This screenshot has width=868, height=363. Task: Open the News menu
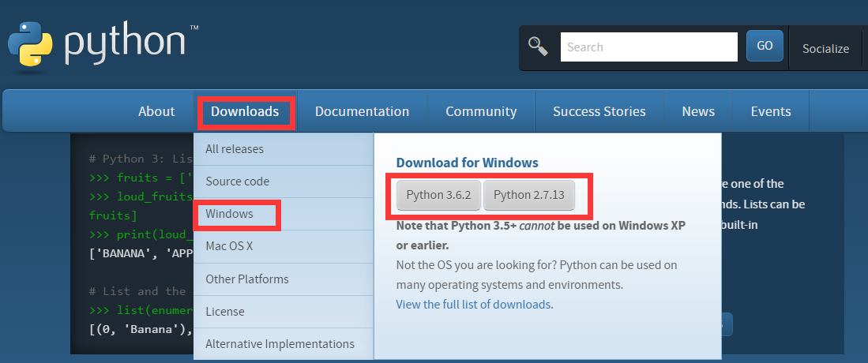click(x=698, y=111)
